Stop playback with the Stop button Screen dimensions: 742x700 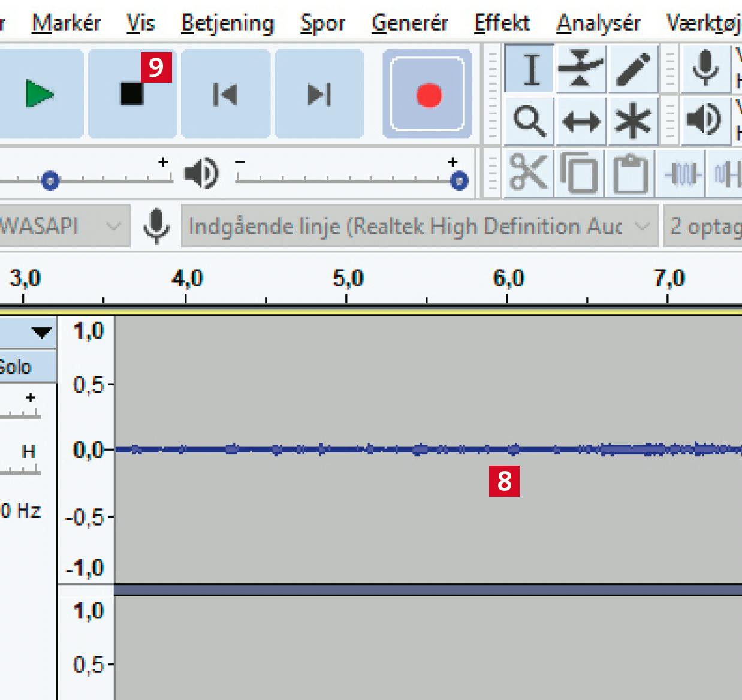pos(132,94)
